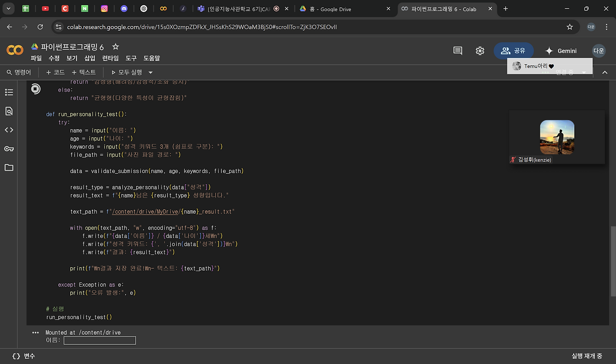Click the run_personality_test() call line
The width and height of the screenshot is (616, 364).
(x=79, y=317)
